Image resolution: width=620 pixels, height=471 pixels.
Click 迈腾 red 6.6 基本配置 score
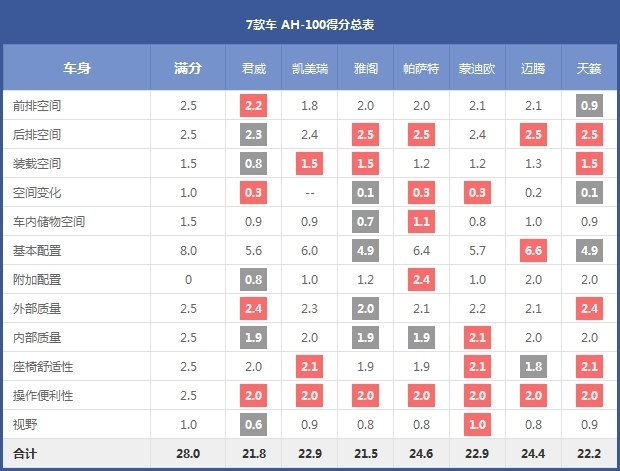coord(533,250)
